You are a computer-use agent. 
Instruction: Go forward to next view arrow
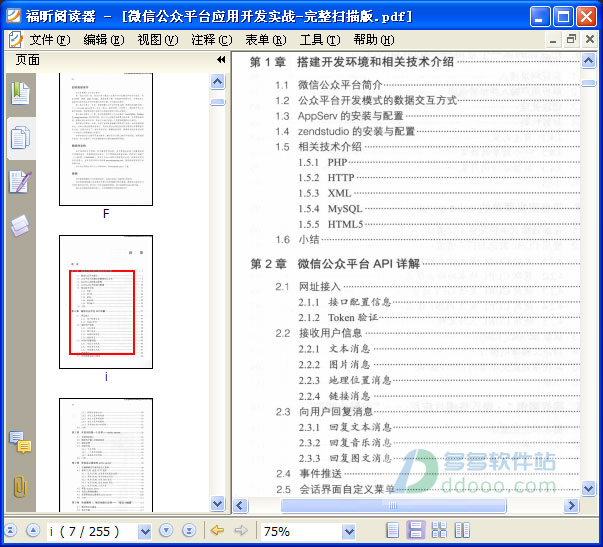(x=241, y=531)
